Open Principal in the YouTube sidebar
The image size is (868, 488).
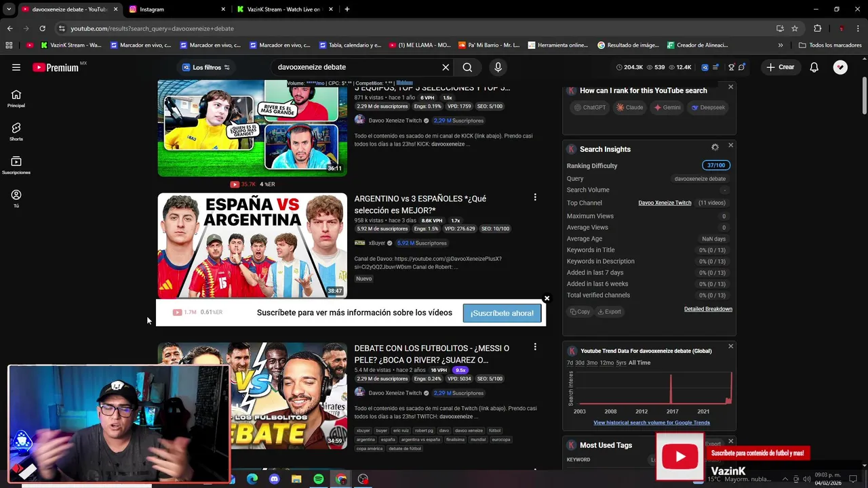[x=16, y=99]
